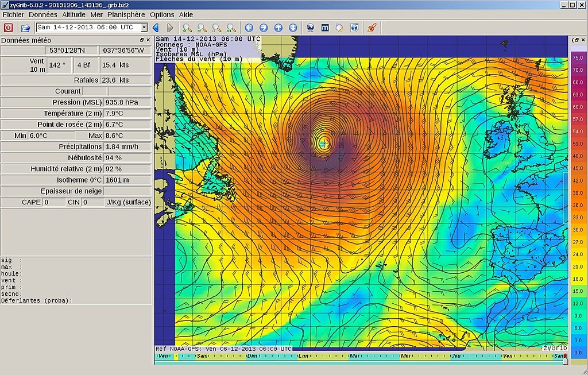Jump to Mar on the timeline
This screenshot has height=375, width=588.
click(354, 356)
